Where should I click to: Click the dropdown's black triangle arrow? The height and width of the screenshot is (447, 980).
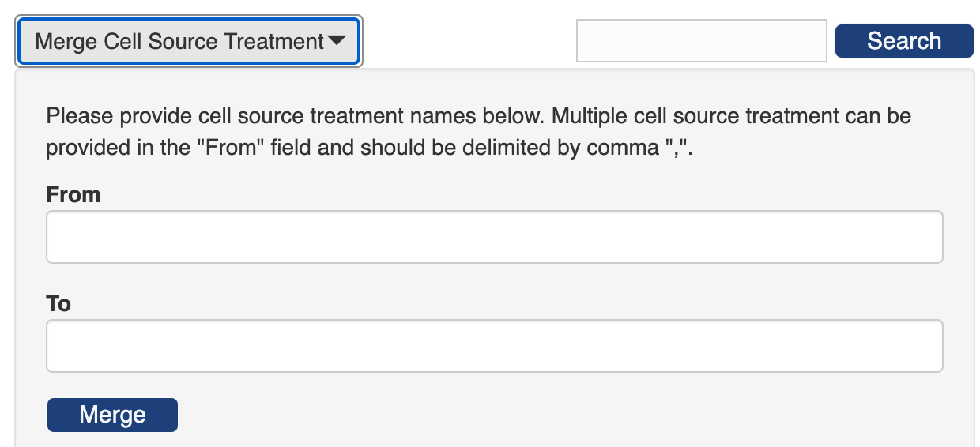[x=336, y=41]
